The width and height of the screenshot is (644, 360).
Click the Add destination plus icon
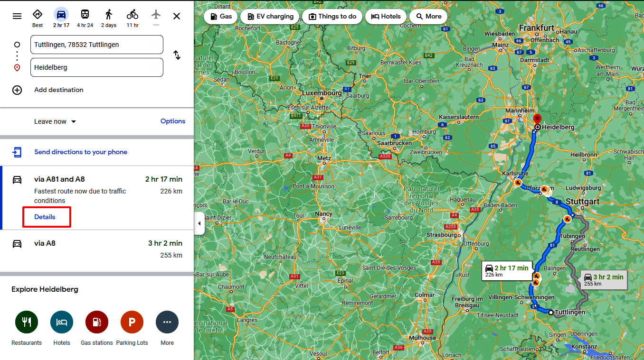point(17,90)
